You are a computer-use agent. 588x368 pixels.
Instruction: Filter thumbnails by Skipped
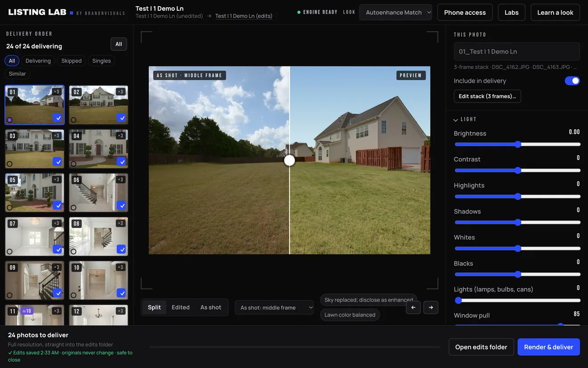pos(71,61)
